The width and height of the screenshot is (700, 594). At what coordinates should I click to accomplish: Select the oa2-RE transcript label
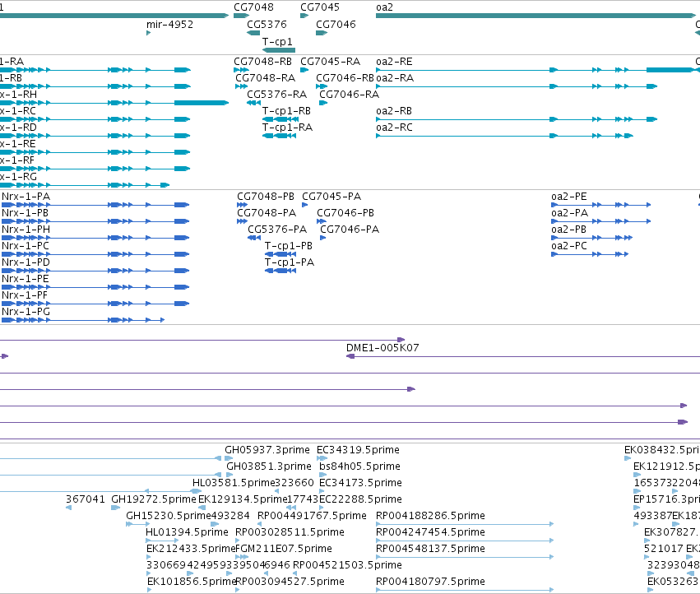click(x=394, y=62)
